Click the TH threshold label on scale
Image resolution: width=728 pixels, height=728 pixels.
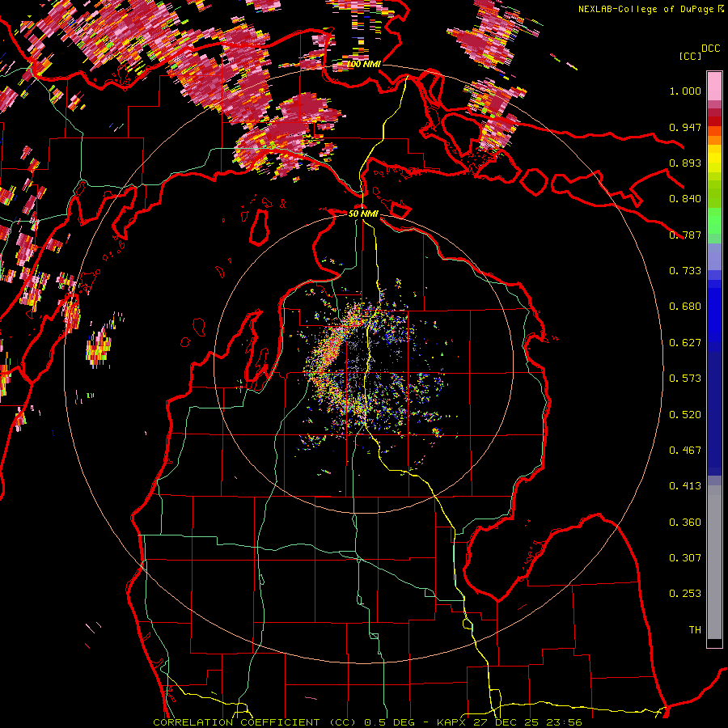click(x=695, y=630)
